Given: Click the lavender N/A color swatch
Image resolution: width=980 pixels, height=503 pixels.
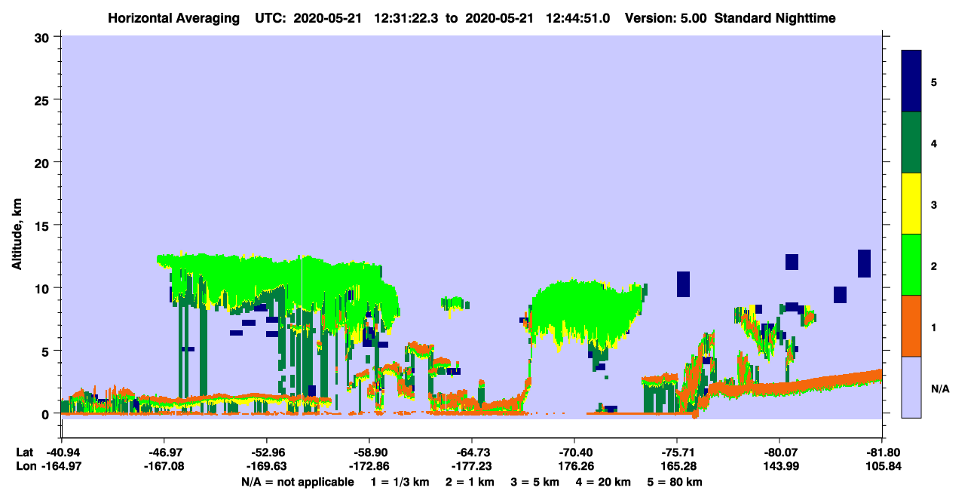Looking at the screenshot, I should pyautogui.click(x=911, y=387).
